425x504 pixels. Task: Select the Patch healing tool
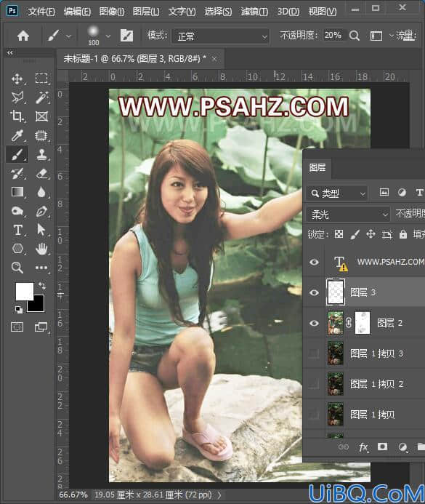coord(41,136)
